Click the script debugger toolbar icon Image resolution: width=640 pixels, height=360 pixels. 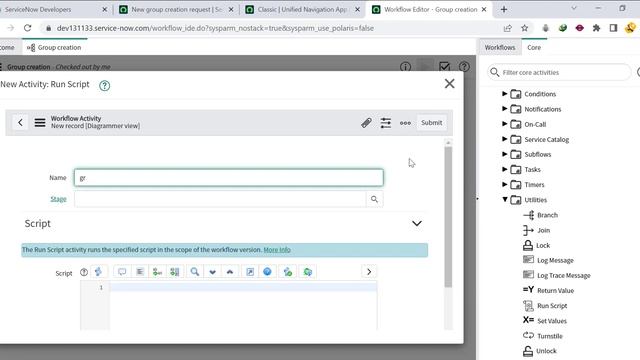tap(308, 272)
